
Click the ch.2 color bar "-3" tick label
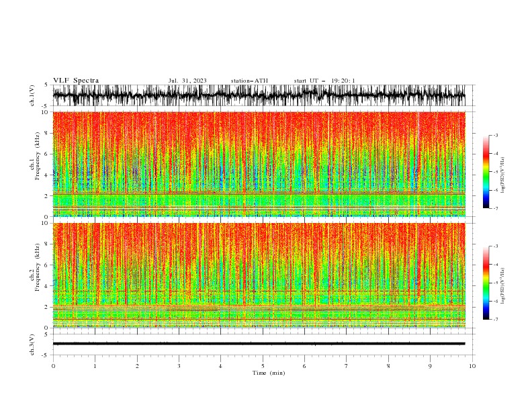coord(495,246)
